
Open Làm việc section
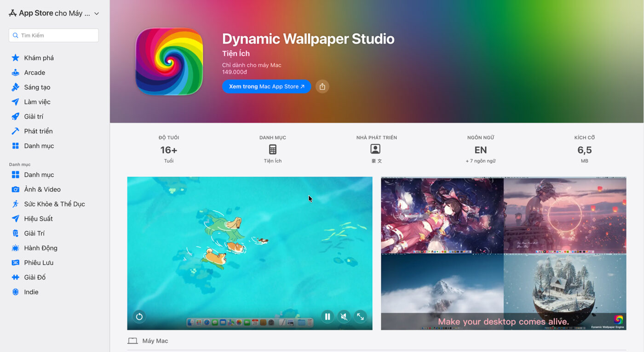click(37, 102)
